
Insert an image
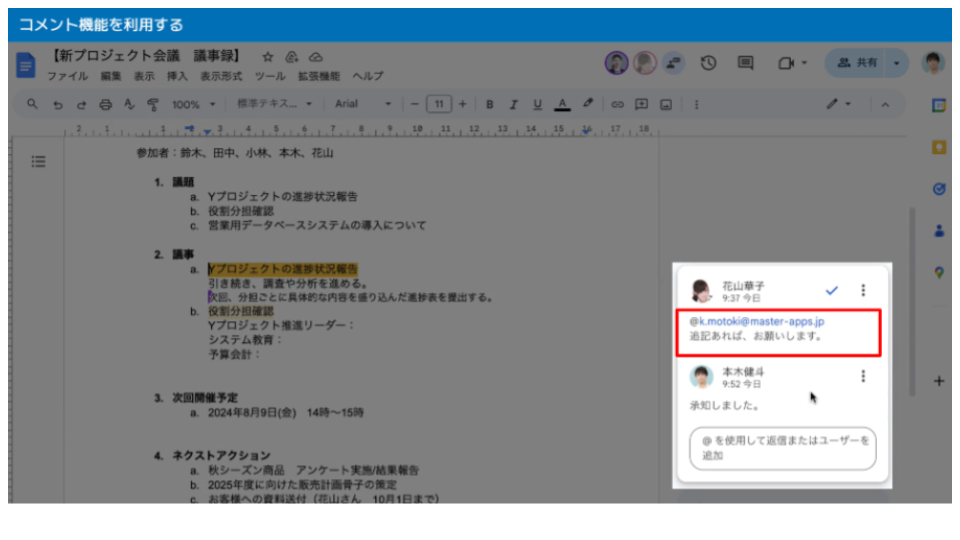click(x=666, y=105)
